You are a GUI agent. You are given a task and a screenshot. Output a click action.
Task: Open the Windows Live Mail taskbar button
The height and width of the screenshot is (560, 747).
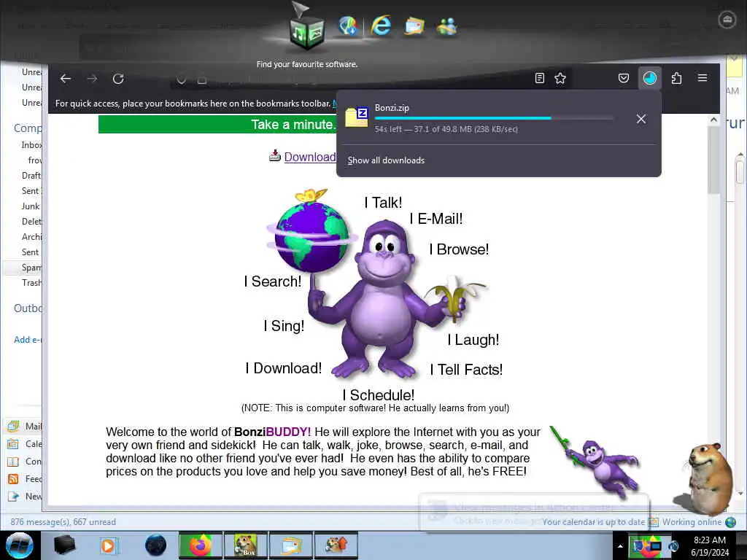coord(291,545)
